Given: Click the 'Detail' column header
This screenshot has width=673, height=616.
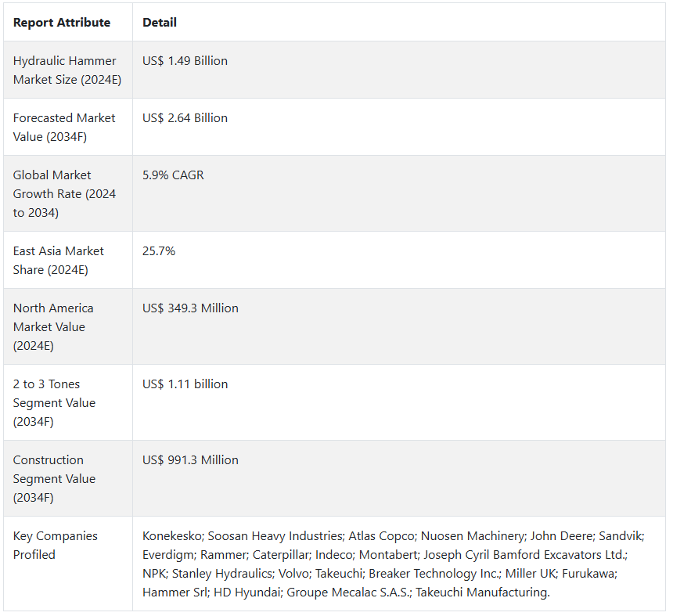Looking at the screenshot, I should [x=160, y=23].
